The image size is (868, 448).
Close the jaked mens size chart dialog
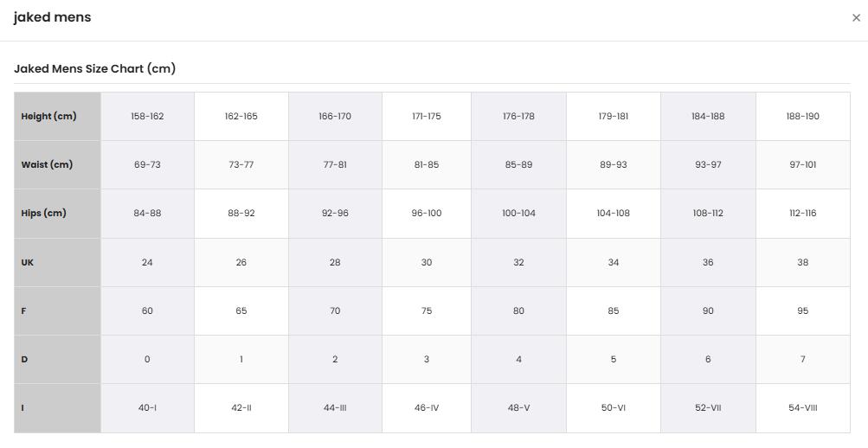[856, 17]
